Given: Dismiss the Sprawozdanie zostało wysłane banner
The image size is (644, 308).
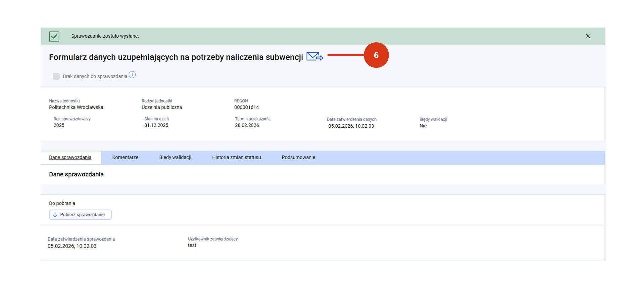Looking at the screenshot, I should click(588, 36).
